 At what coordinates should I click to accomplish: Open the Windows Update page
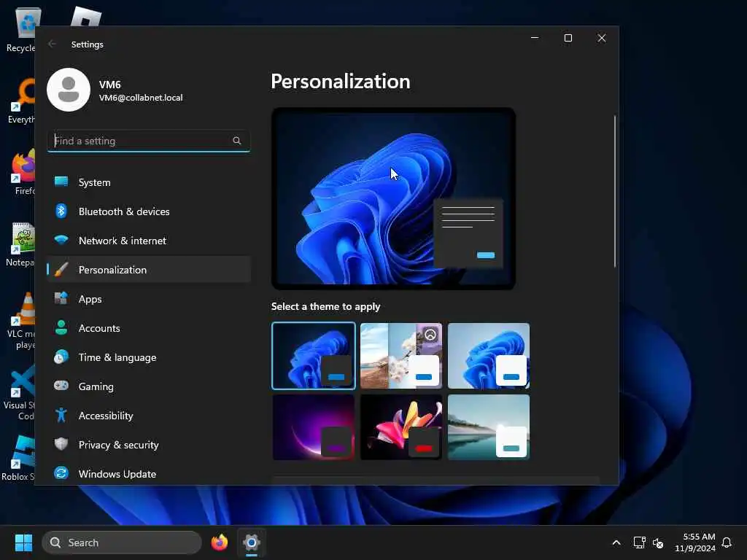click(149, 473)
